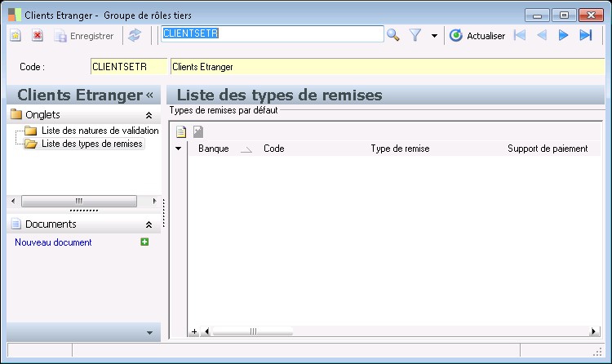Close the Clients Etranger window
The image size is (612, 364).
coord(592,16)
